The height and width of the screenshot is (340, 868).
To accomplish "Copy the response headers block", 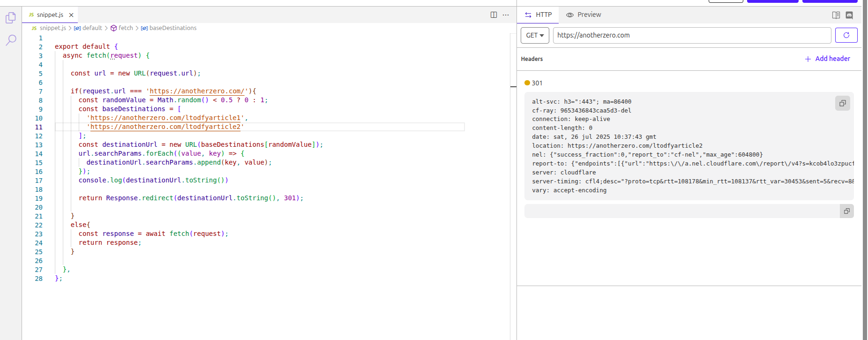I will point(842,103).
